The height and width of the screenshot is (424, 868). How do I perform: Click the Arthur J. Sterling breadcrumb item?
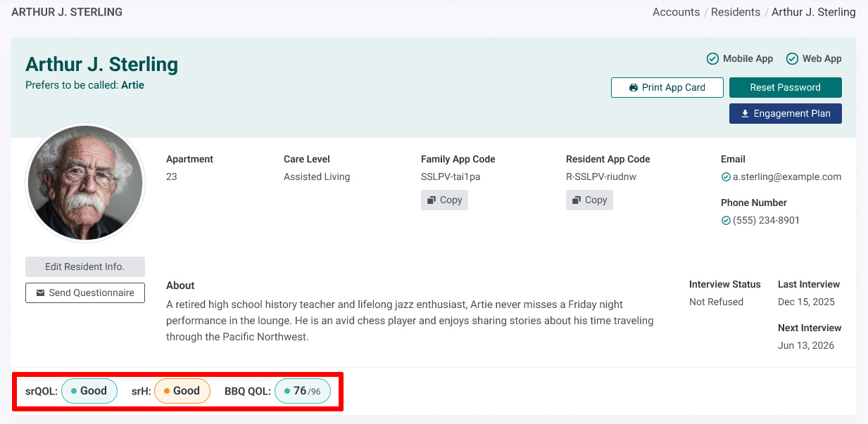pos(814,12)
